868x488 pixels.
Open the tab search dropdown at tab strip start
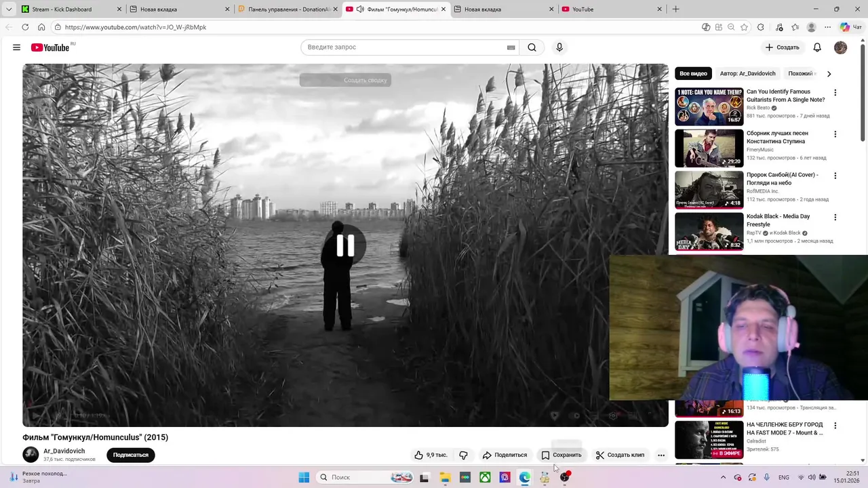(9, 9)
